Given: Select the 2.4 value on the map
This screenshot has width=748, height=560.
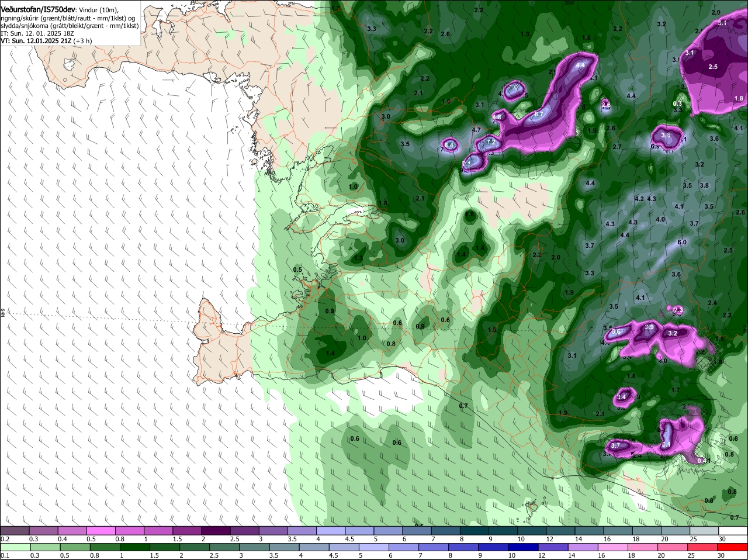Looking at the screenshot, I should (712, 303).
